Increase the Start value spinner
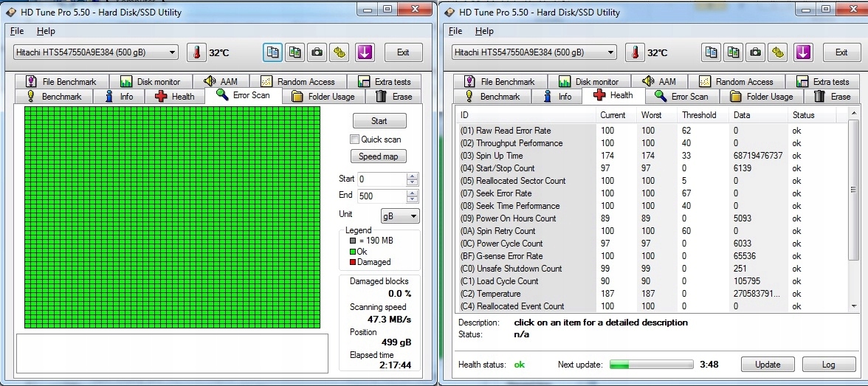 coord(413,176)
